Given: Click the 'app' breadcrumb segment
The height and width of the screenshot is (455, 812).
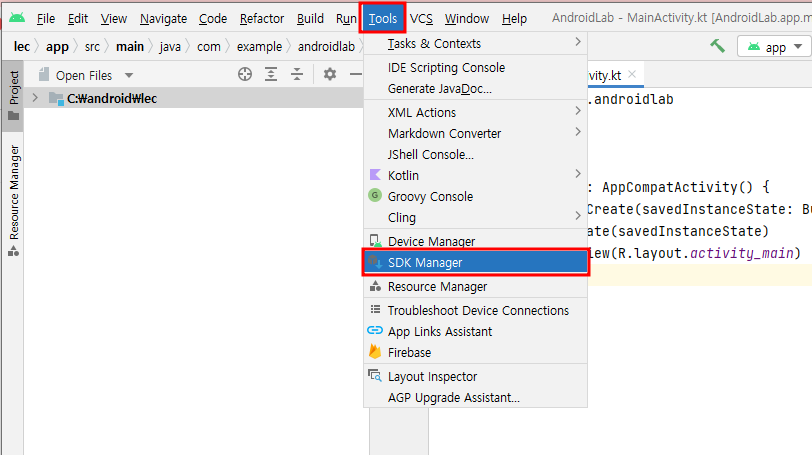Looking at the screenshot, I should [x=57, y=47].
